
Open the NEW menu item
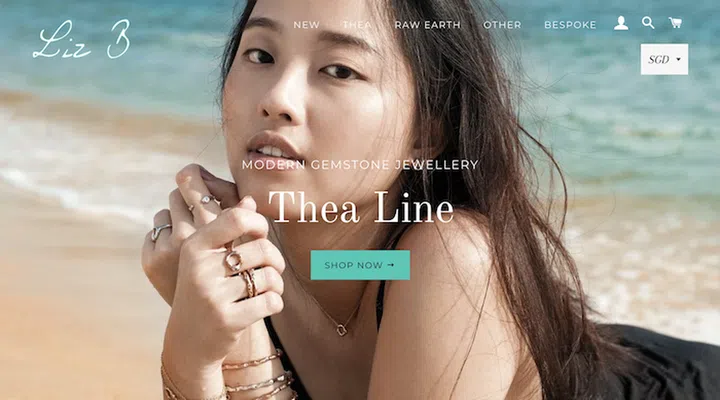(307, 25)
